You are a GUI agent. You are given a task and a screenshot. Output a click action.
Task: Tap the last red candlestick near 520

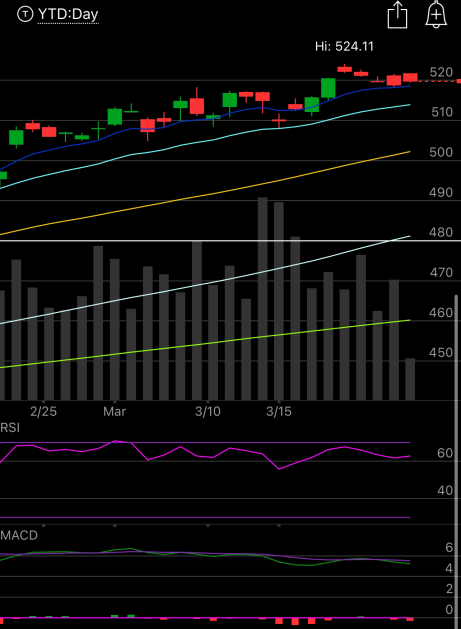click(410, 77)
